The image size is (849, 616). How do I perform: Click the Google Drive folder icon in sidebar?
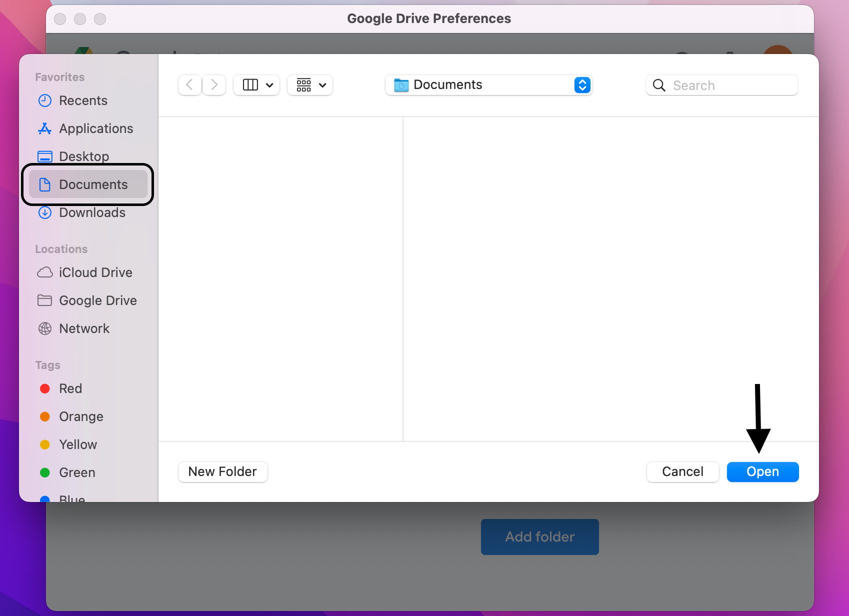point(45,300)
